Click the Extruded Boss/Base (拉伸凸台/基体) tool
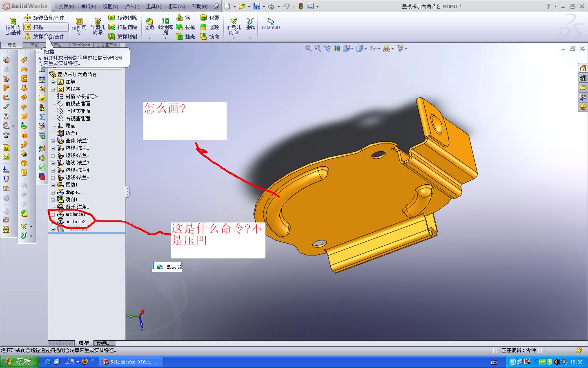Viewport: 588px width, 368px height. tap(13, 27)
